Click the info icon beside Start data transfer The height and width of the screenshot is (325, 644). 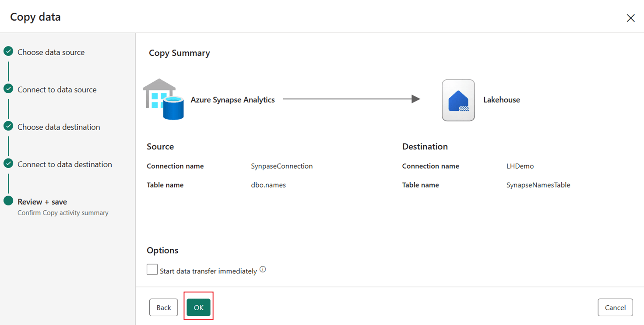[263, 270]
